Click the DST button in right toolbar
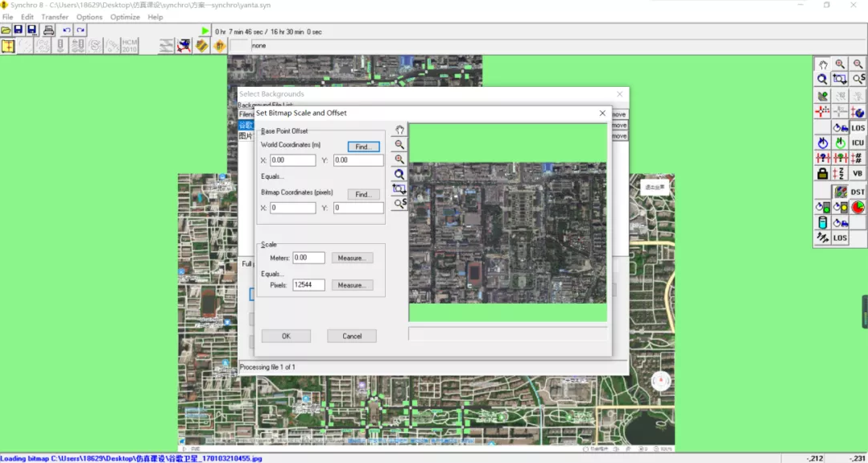This screenshot has height=463, width=868. coord(858,192)
